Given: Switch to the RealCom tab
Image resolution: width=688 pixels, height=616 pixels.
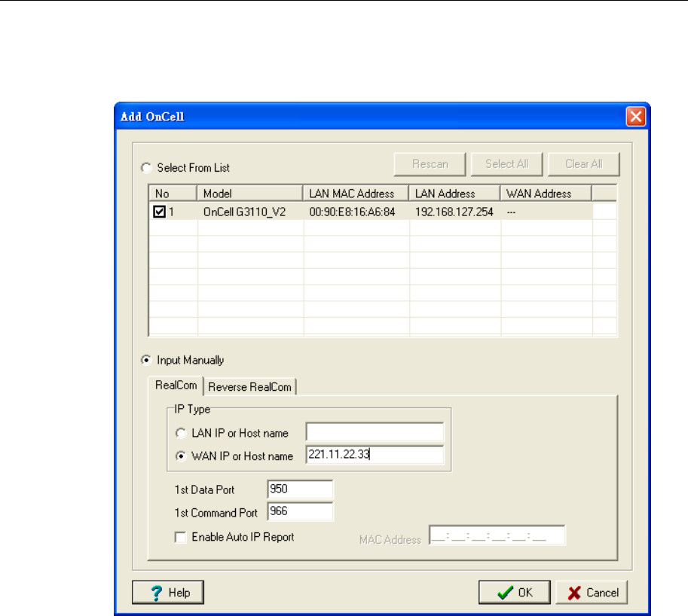Looking at the screenshot, I should [x=176, y=386].
